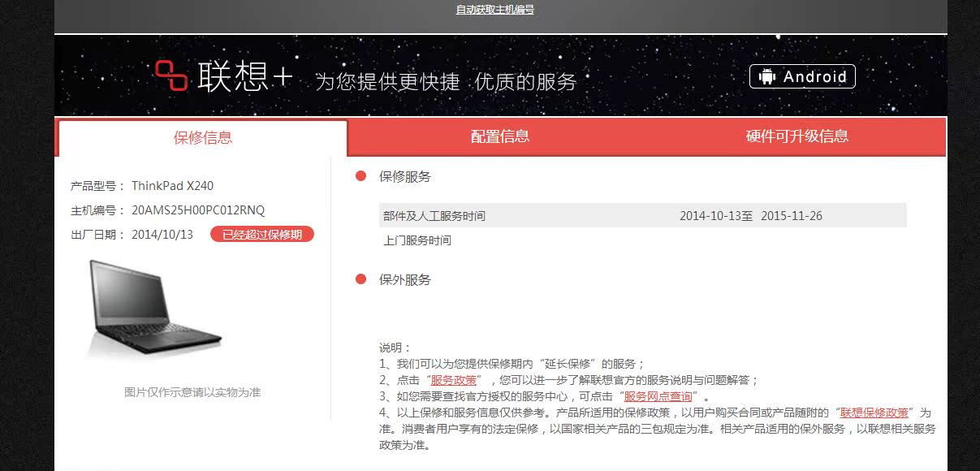Click the Android robot icon
This screenshot has width=980, height=471.
coord(766,76)
